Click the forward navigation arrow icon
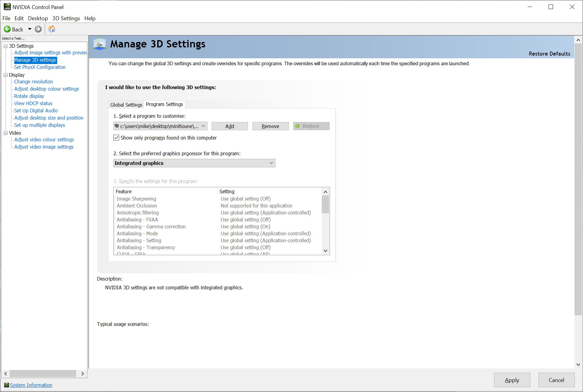The width and height of the screenshot is (583, 392). point(39,29)
